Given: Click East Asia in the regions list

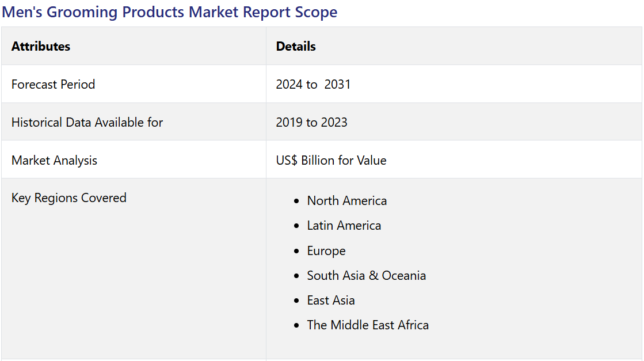Looking at the screenshot, I should [330, 301].
